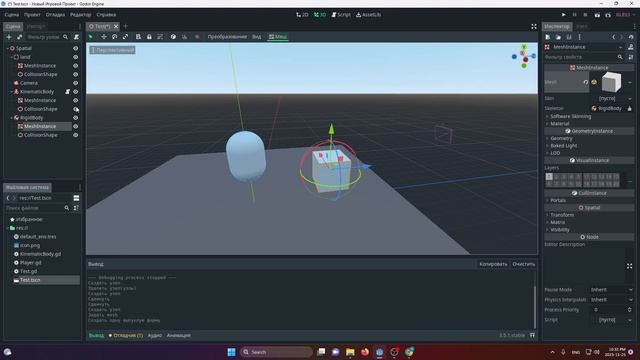Open the Pause Mode dropdown

point(611,290)
